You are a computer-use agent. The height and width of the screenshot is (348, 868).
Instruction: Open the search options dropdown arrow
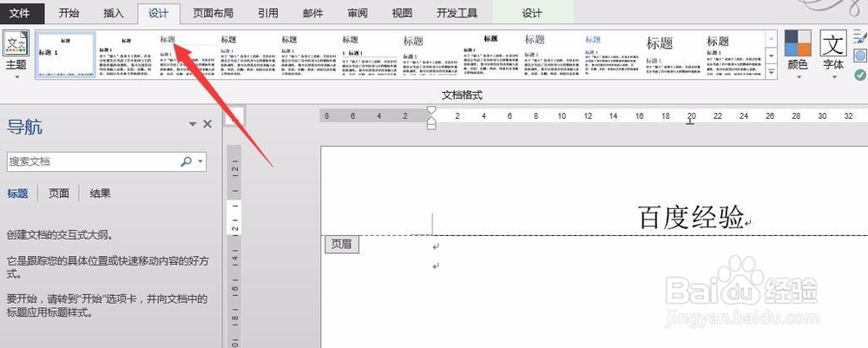tap(200, 161)
